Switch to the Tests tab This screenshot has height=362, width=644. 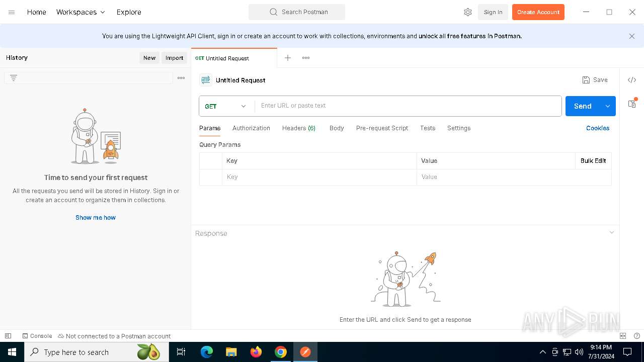point(428,128)
